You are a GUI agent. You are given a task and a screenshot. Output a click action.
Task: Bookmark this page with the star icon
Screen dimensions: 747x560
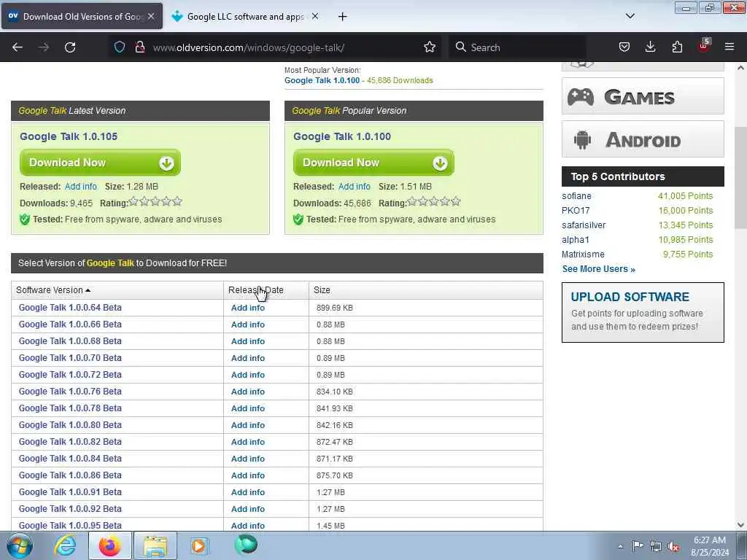point(429,47)
